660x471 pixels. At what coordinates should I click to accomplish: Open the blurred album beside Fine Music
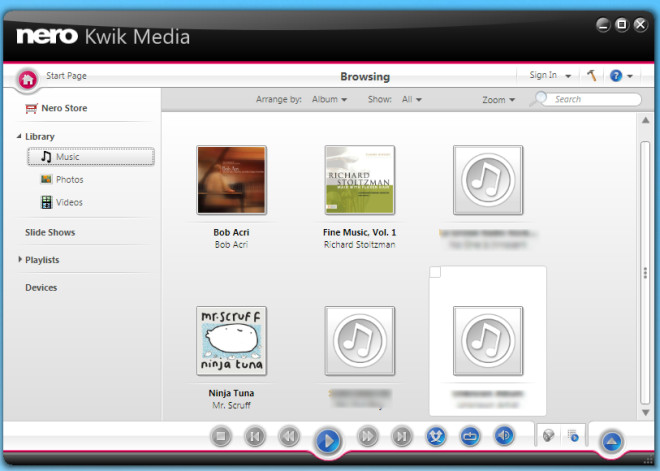(488, 180)
